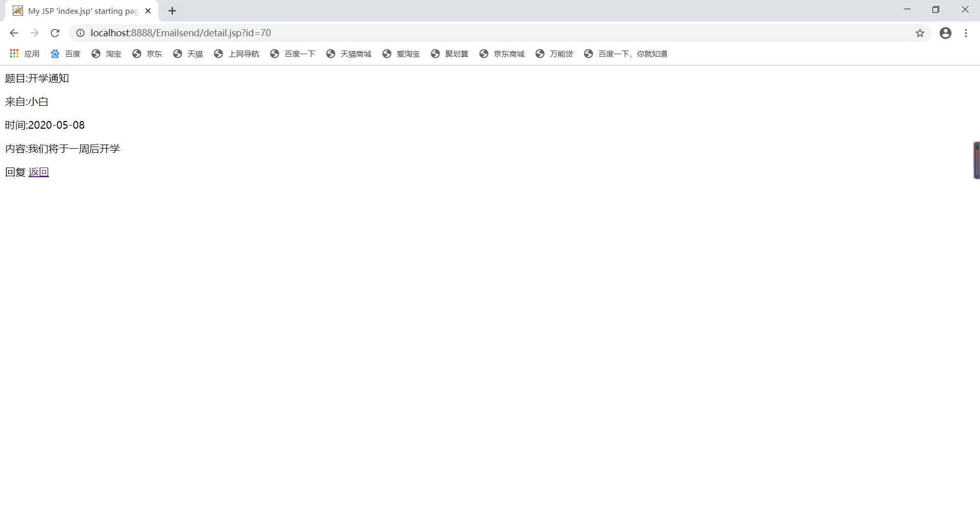980x526 pixels.
Task: Click the 内容:我们将于一周后开学 line
Action: click(62, 149)
